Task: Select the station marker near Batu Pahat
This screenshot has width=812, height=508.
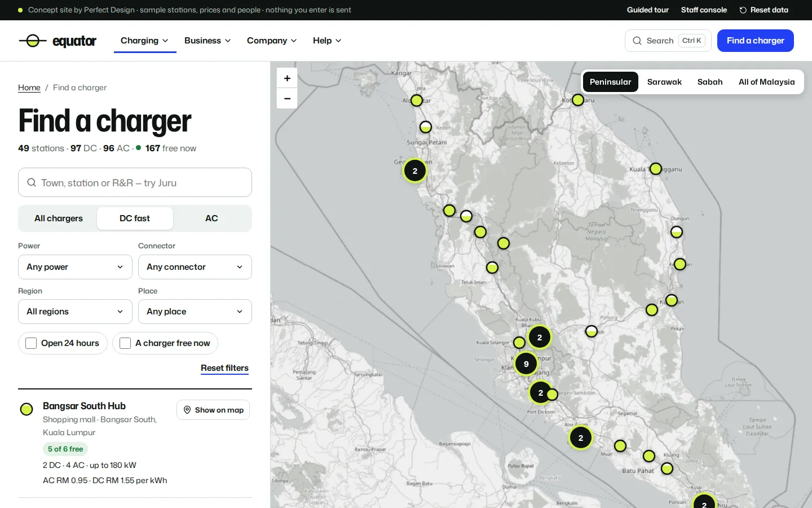Action: [649, 456]
